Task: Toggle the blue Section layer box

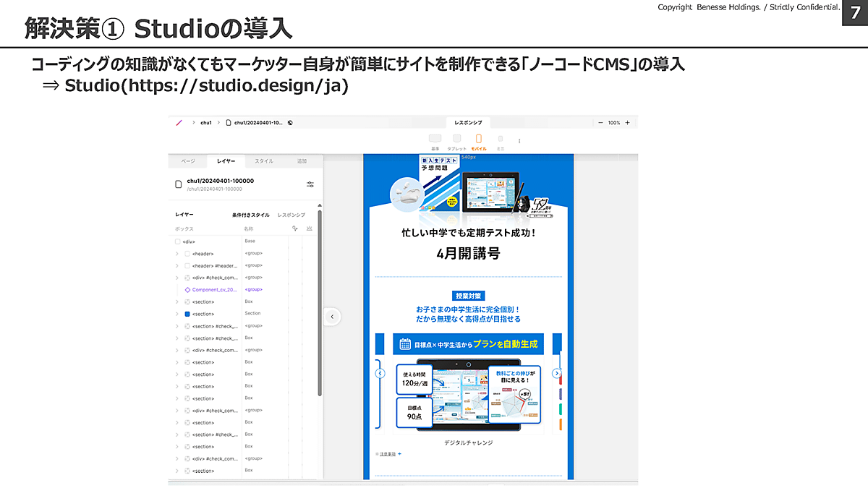Action: point(187,314)
